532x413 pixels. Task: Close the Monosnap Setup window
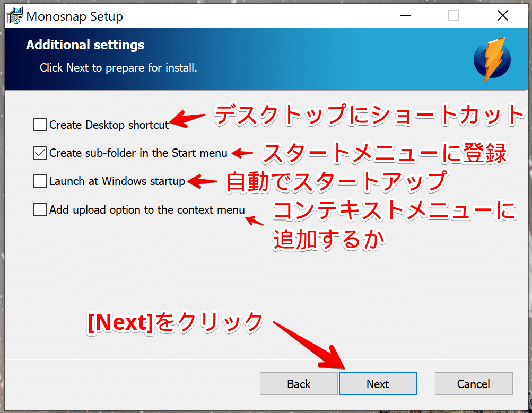click(502, 15)
